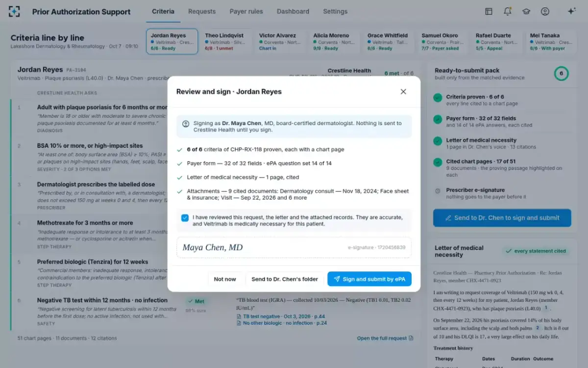The height and width of the screenshot is (368, 588).
Task: Click document icon beside TB test negative
Action: pyautogui.click(x=239, y=316)
